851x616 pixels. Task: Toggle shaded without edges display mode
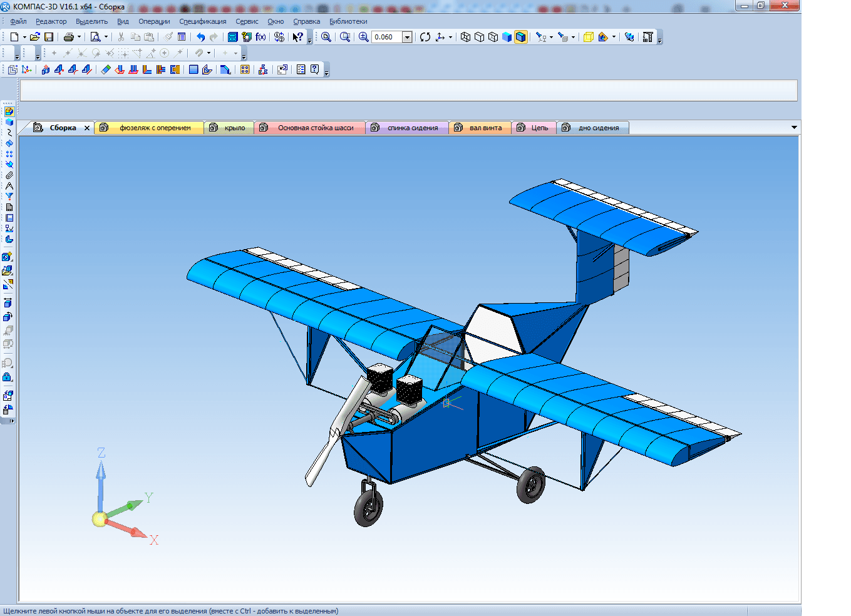tap(507, 37)
